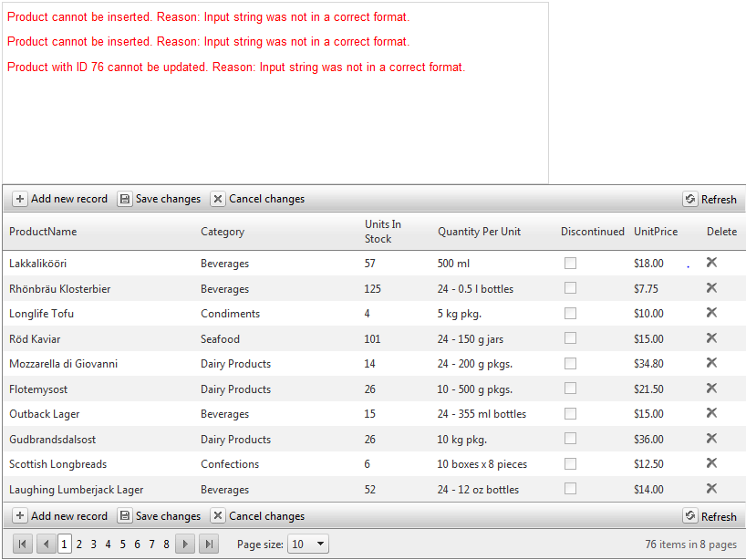Image resolution: width=746 pixels, height=560 pixels.
Task: Click the top Cancel changes label
Action: tap(266, 199)
